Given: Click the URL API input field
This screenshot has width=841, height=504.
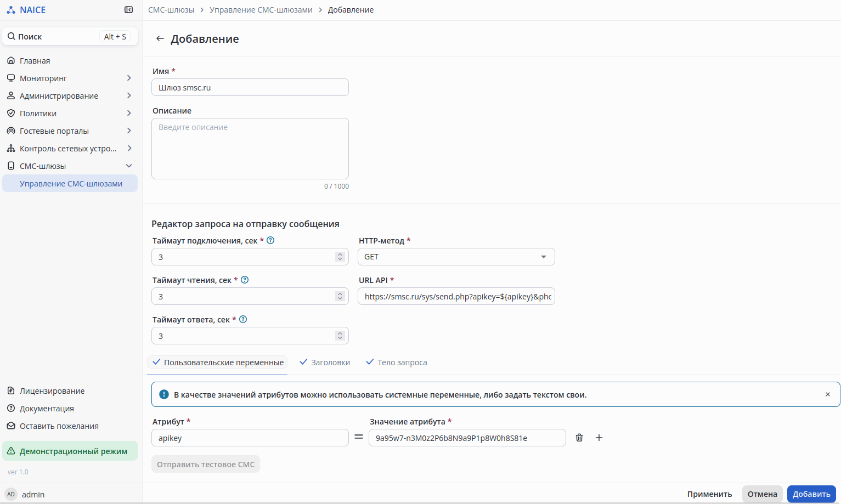Looking at the screenshot, I should tap(456, 297).
